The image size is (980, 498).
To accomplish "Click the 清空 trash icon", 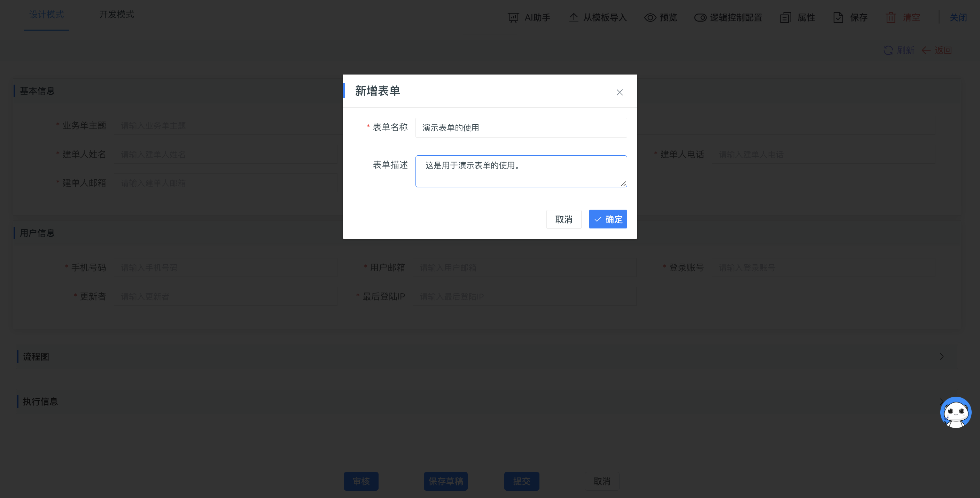I will (x=890, y=17).
